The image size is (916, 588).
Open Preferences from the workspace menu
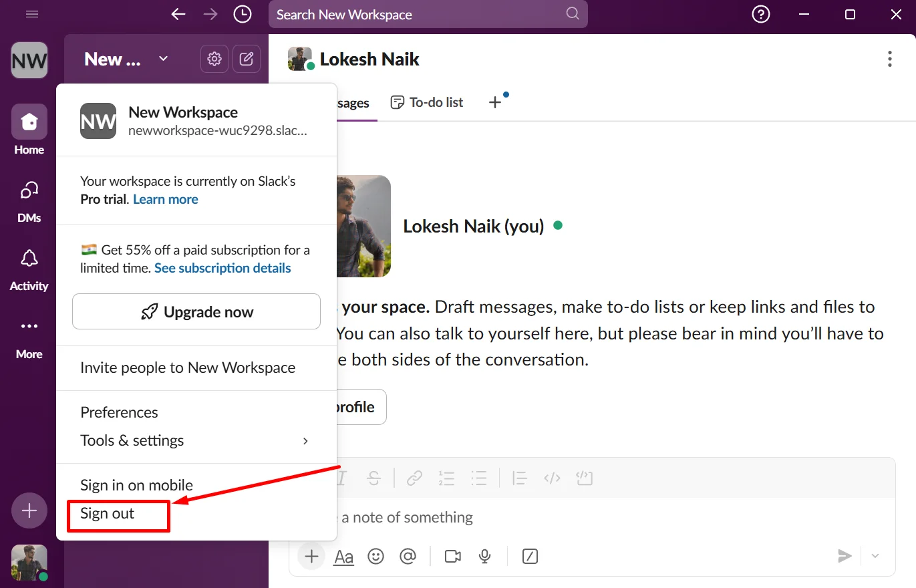pos(196,412)
